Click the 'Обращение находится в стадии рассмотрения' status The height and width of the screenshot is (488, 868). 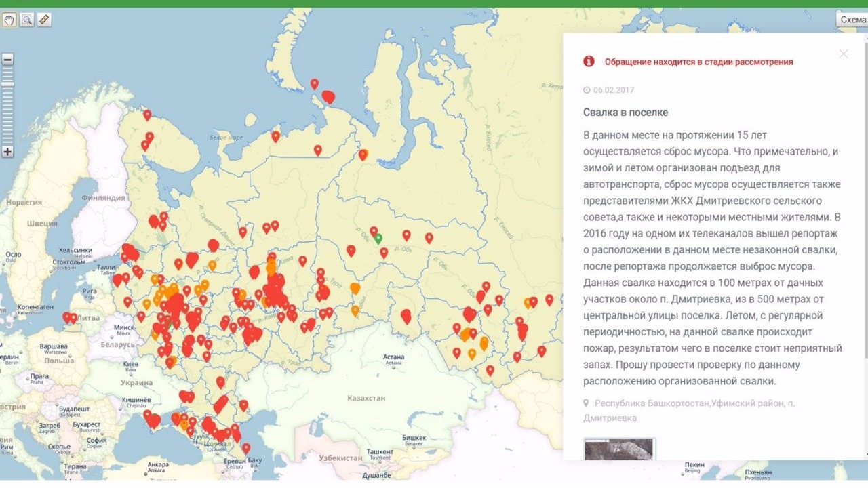(x=698, y=62)
